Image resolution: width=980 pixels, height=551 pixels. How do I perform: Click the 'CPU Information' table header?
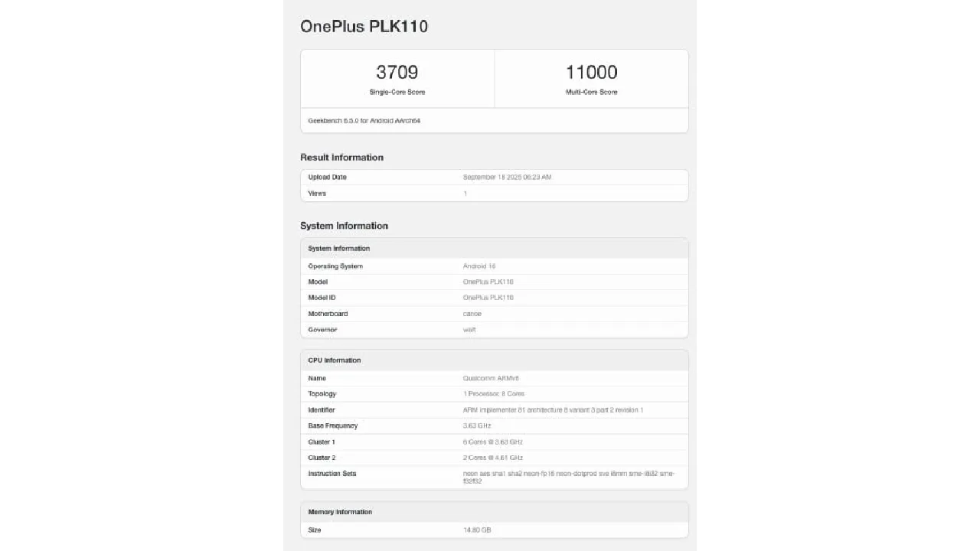(x=494, y=360)
